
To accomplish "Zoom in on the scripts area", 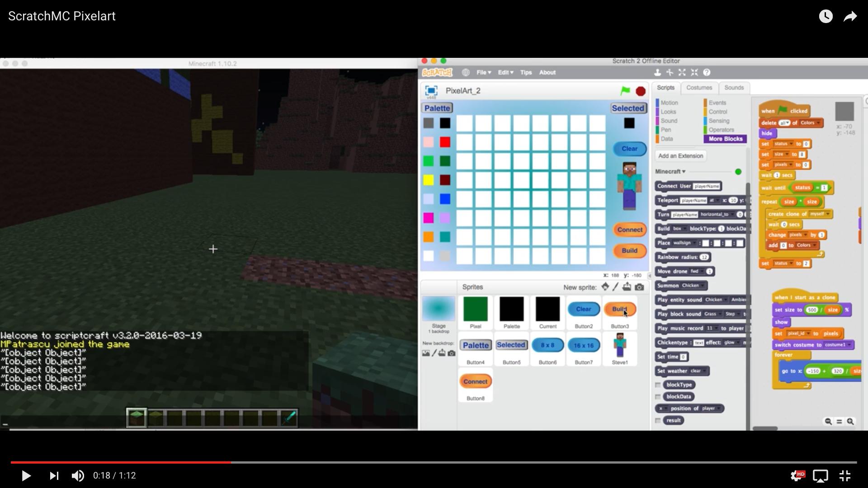I will coord(850,421).
